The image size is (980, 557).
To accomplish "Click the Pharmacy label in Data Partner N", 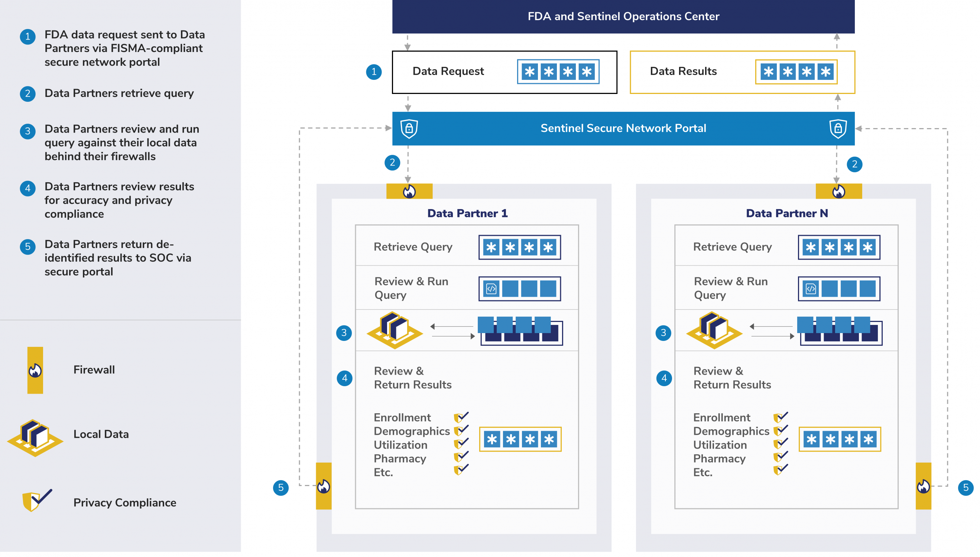I will tap(720, 459).
